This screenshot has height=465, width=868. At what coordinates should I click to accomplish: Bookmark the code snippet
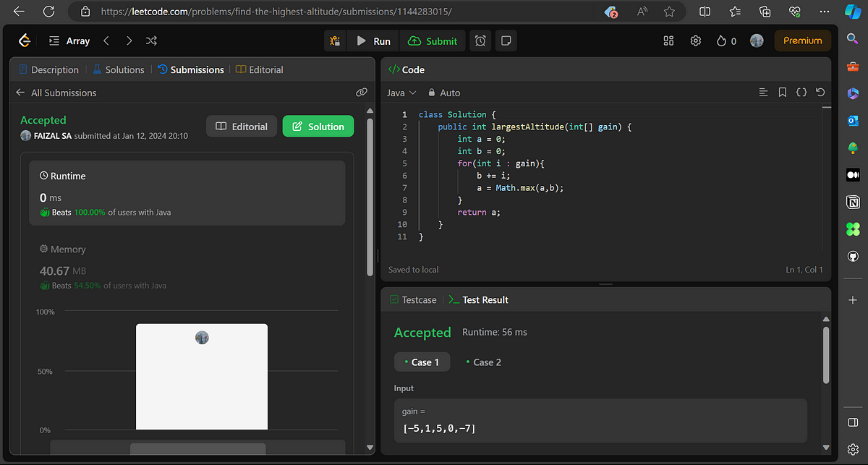[783, 93]
